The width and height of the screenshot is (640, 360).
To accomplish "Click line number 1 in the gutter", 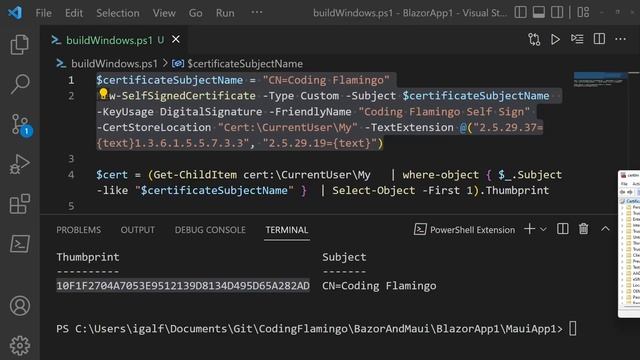I will (x=71, y=80).
